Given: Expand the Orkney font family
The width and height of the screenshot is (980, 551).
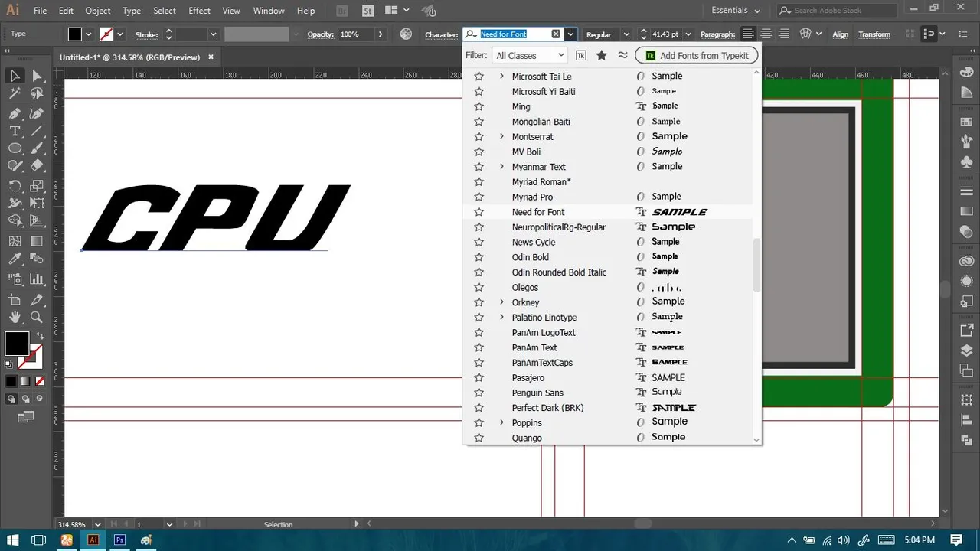Looking at the screenshot, I should [502, 302].
